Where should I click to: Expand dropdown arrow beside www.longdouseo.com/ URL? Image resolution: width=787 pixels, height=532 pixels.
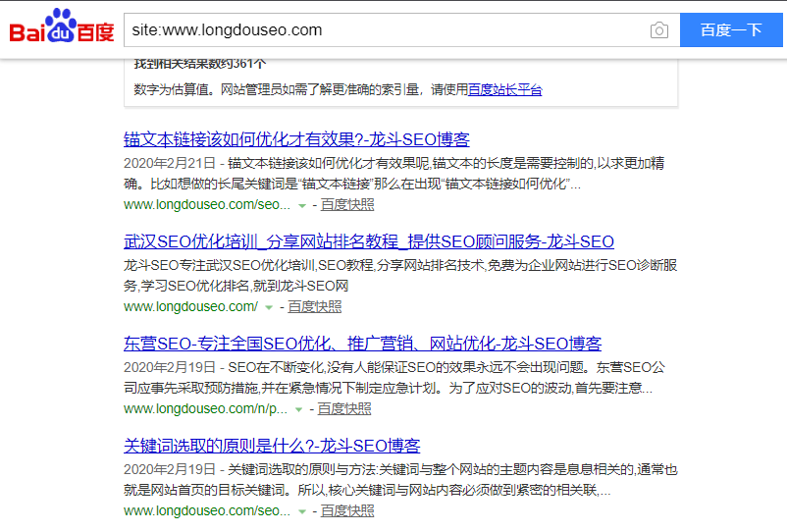click(269, 307)
